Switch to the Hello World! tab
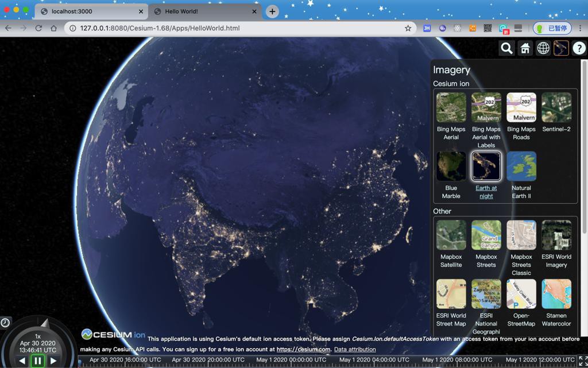Image resolution: width=588 pixels, height=368 pixels. [x=204, y=11]
